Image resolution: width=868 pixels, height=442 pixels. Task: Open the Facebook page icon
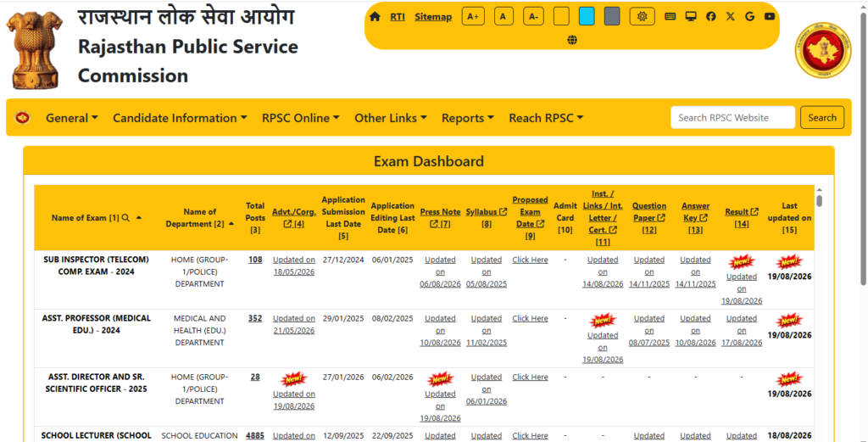click(x=711, y=17)
